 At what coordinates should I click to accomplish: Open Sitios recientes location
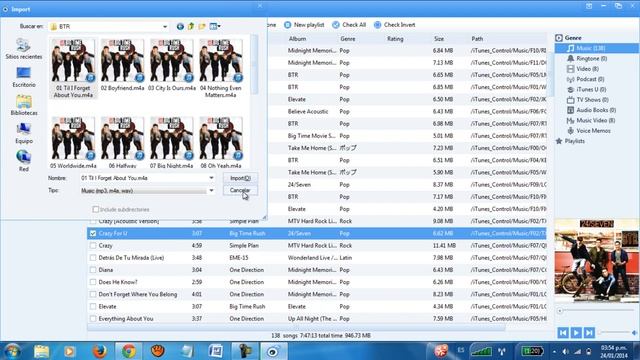[24, 49]
